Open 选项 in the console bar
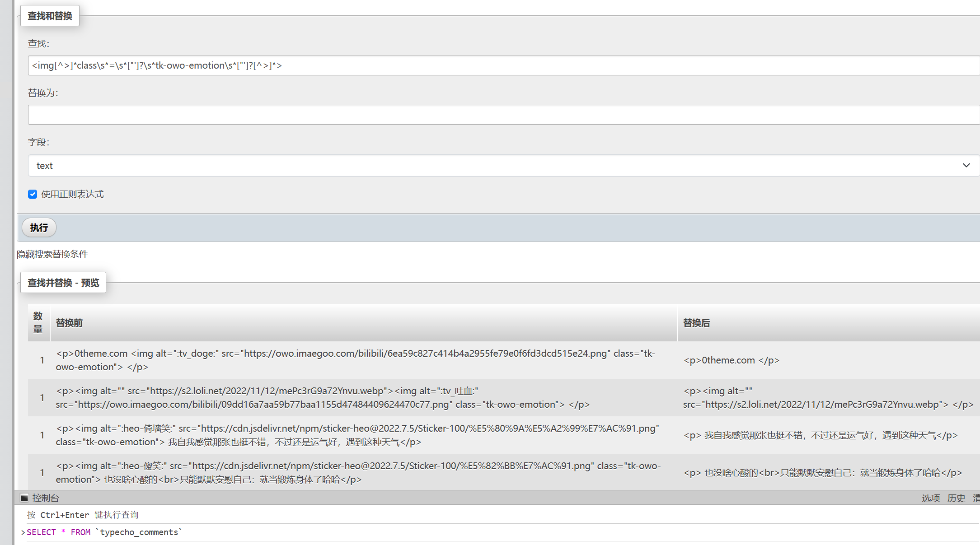Viewport: 980px width, 545px height. click(x=930, y=498)
